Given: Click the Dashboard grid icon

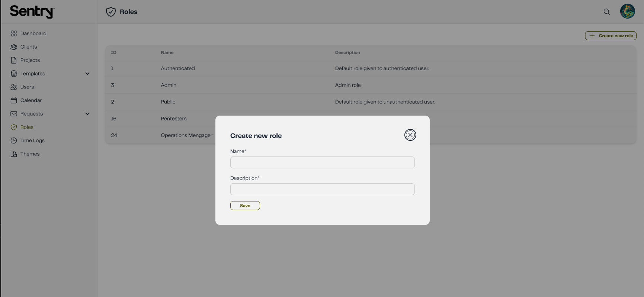Looking at the screenshot, I should coord(14,33).
